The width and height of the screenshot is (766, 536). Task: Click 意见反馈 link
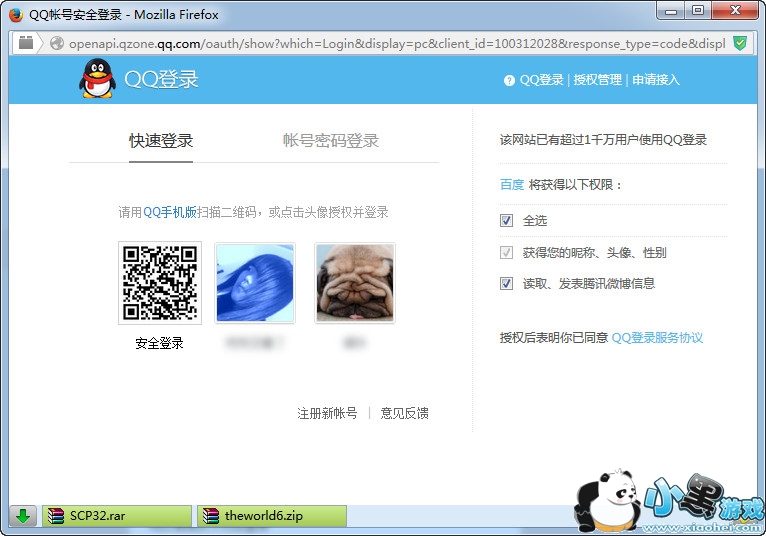click(x=404, y=413)
